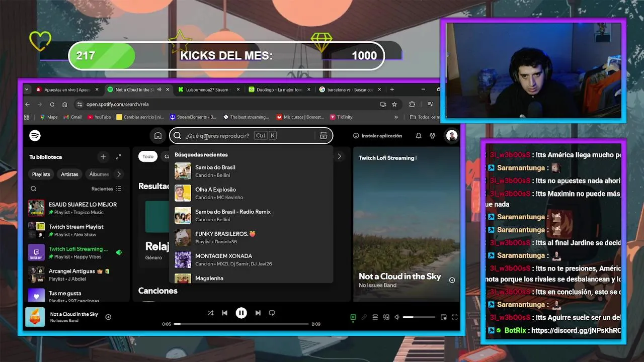Screen dimensions: 644x362
Task: Filter library by Artistas chip
Action: pos(69,174)
